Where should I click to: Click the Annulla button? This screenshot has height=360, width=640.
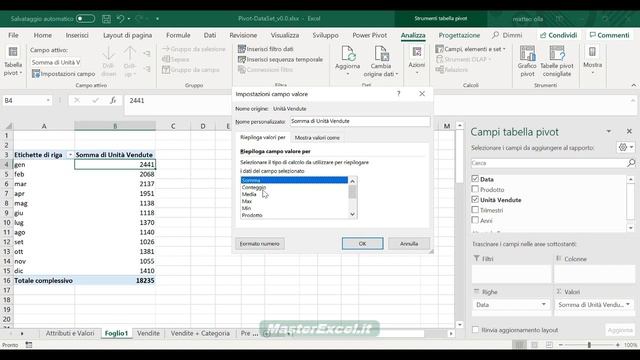coord(409,244)
